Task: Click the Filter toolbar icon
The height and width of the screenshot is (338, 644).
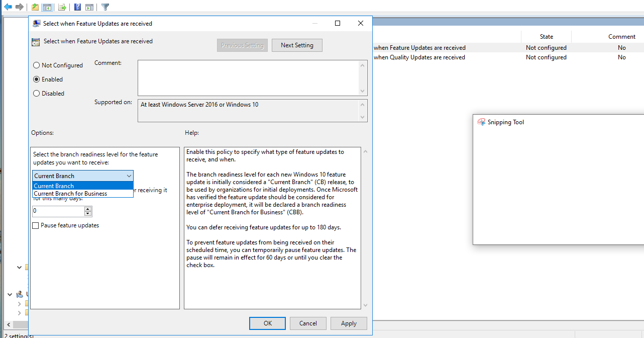Action: pos(104,7)
